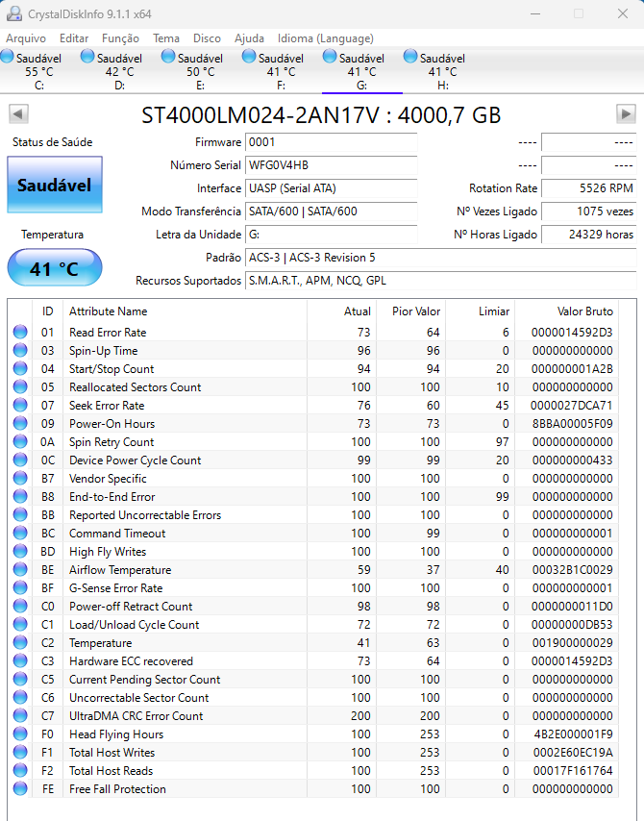
Task: Go to previous disk with left arrow
Action: [x=18, y=114]
